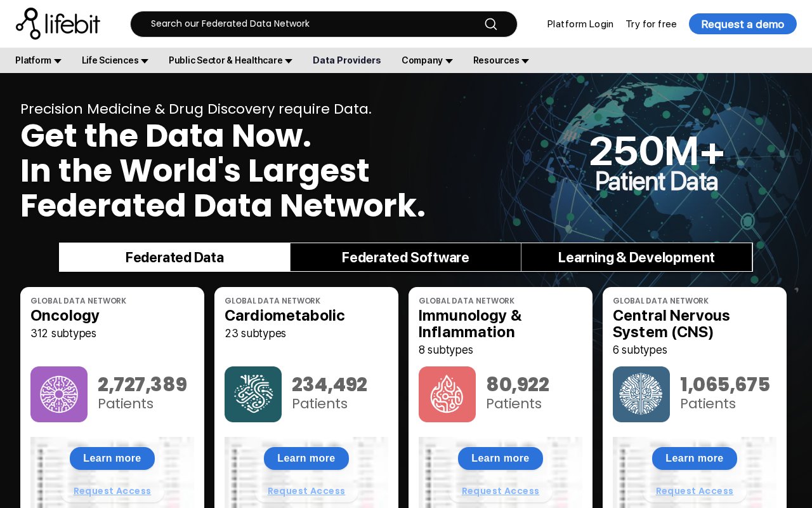Click the Oncology card title
Screen dimensions: 812x508
[65, 316]
